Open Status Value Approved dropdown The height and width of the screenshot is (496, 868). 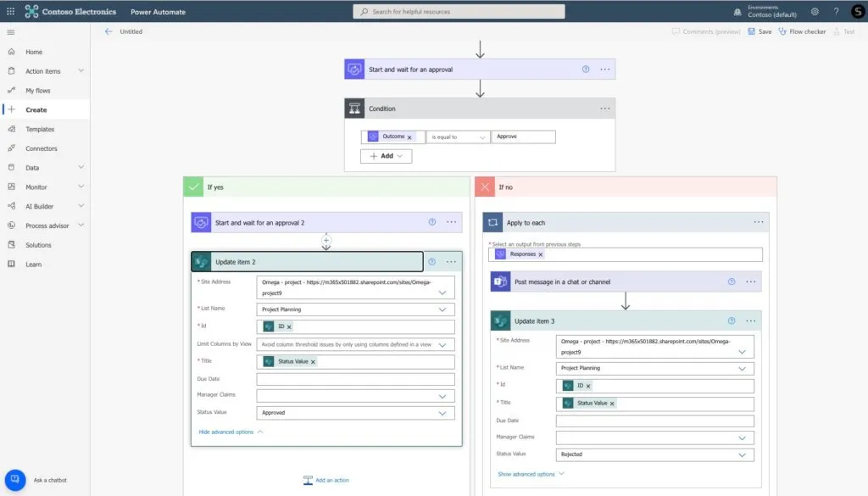(x=442, y=413)
